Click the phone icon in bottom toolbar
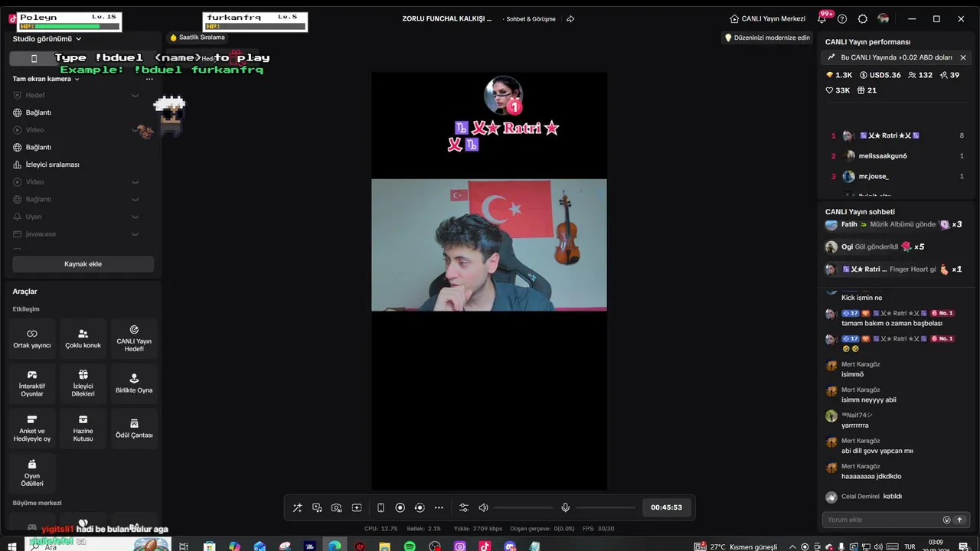The width and height of the screenshot is (980, 551). tap(381, 507)
